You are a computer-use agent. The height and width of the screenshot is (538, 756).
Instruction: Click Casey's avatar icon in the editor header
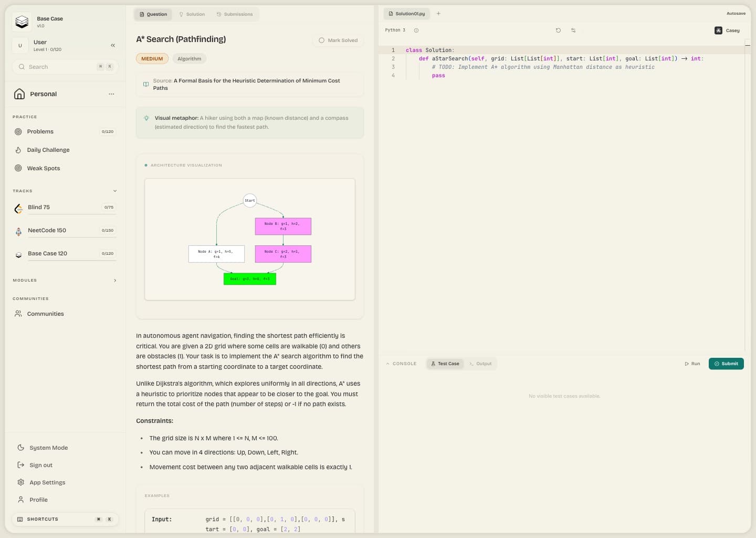718,30
